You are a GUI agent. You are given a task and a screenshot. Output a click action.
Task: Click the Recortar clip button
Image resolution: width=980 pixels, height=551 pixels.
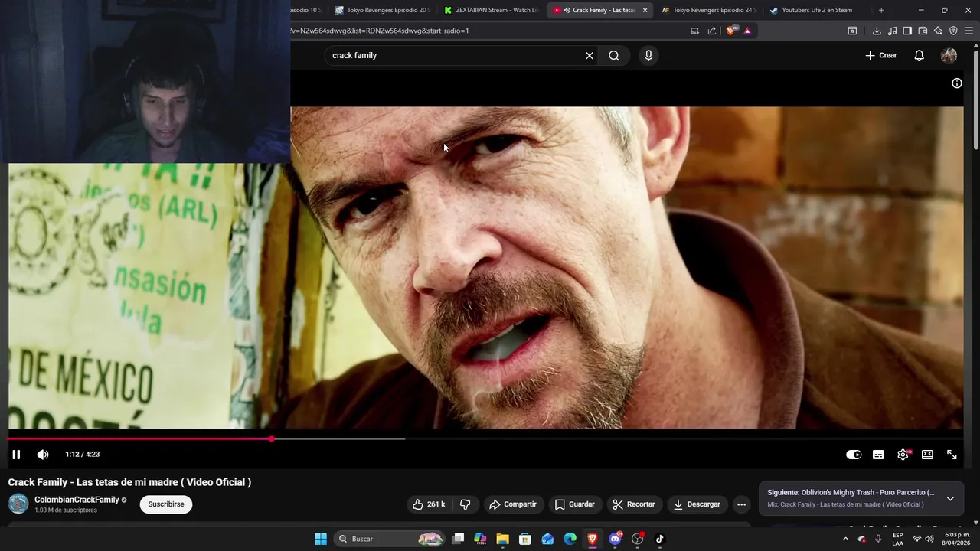(x=634, y=504)
